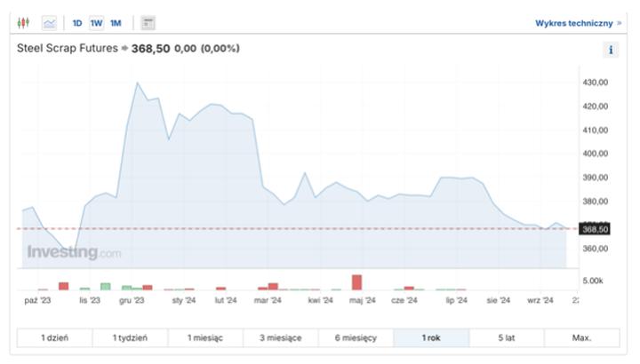Show the 5 lat range
Screen dimensions: 640x364
(x=506, y=338)
